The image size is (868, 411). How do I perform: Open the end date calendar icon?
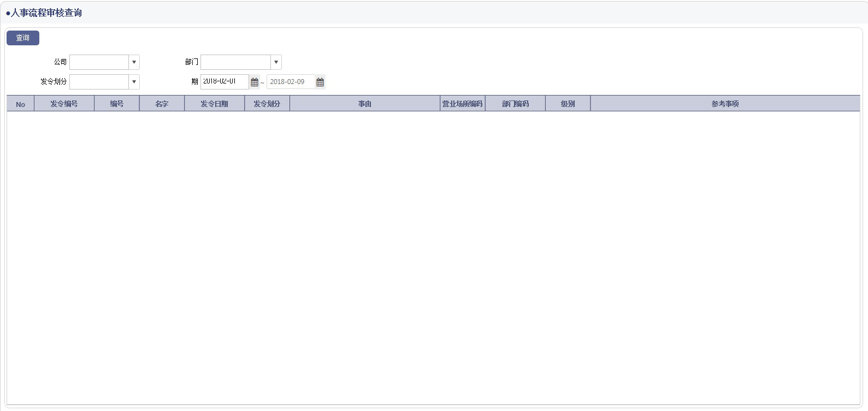click(320, 82)
